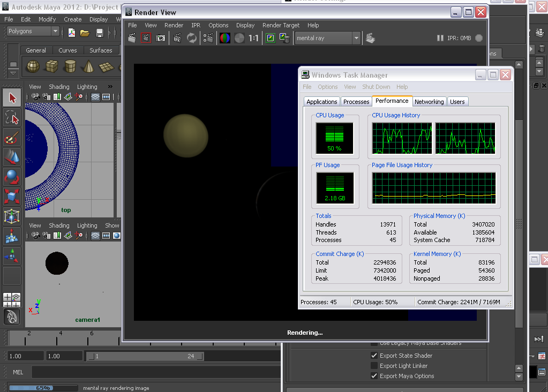Create a polygon plane from the shelf

pyautogui.click(x=106, y=66)
